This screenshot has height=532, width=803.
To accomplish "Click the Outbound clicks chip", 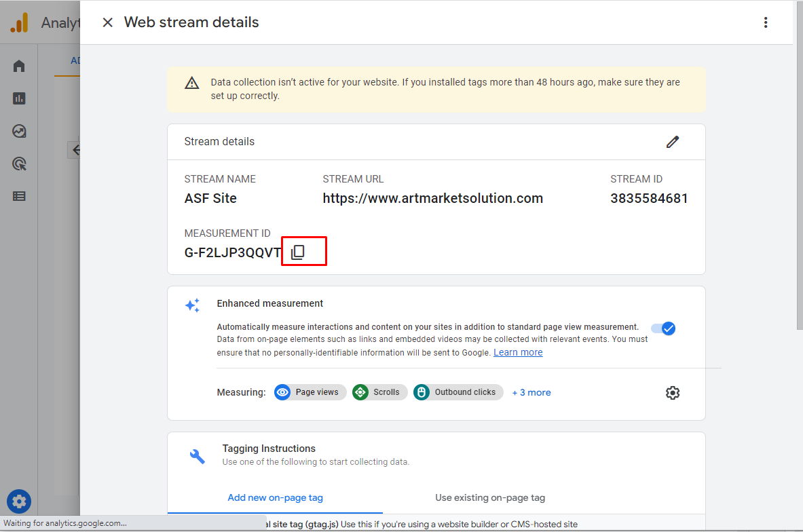I will (458, 392).
